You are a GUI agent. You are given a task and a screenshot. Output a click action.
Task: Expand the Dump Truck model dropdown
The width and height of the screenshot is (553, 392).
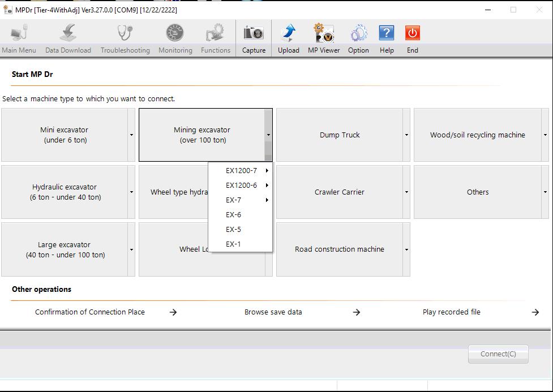click(x=406, y=135)
